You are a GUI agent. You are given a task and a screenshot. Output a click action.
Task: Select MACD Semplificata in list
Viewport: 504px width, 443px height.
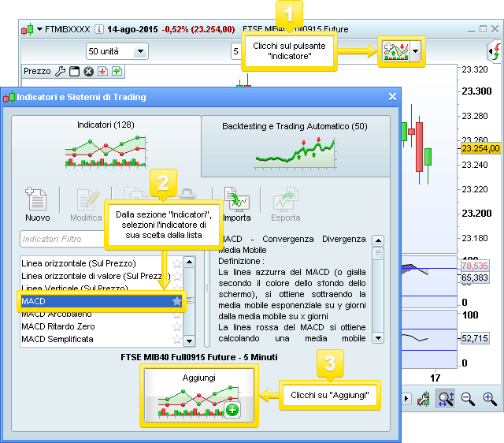101,339
